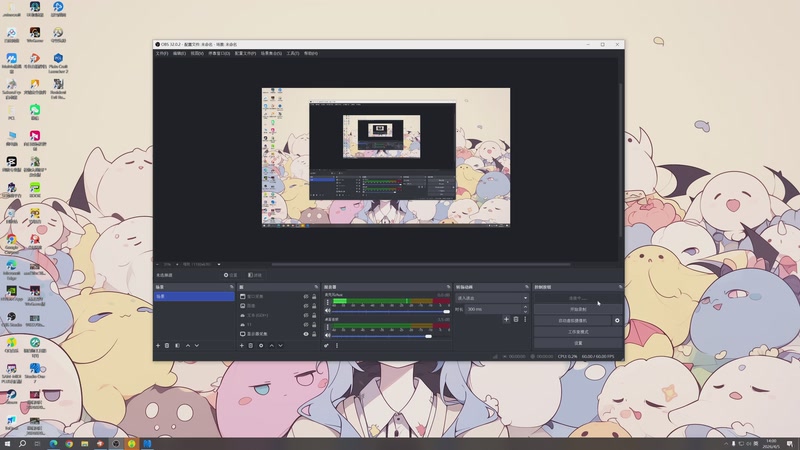Viewport: 800px width, 450px height.
Task: Move the scene down with arrow icon
Action: [197, 345]
